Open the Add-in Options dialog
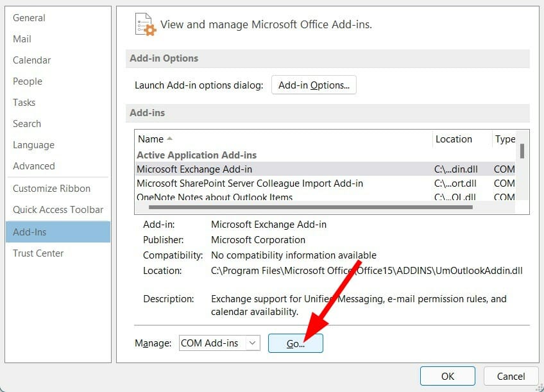 click(314, 84)
